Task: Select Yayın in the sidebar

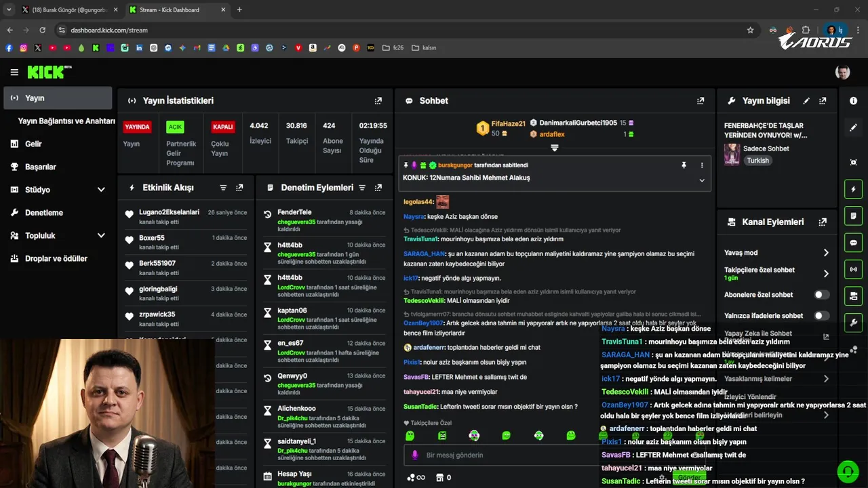Action: [58, 98]
